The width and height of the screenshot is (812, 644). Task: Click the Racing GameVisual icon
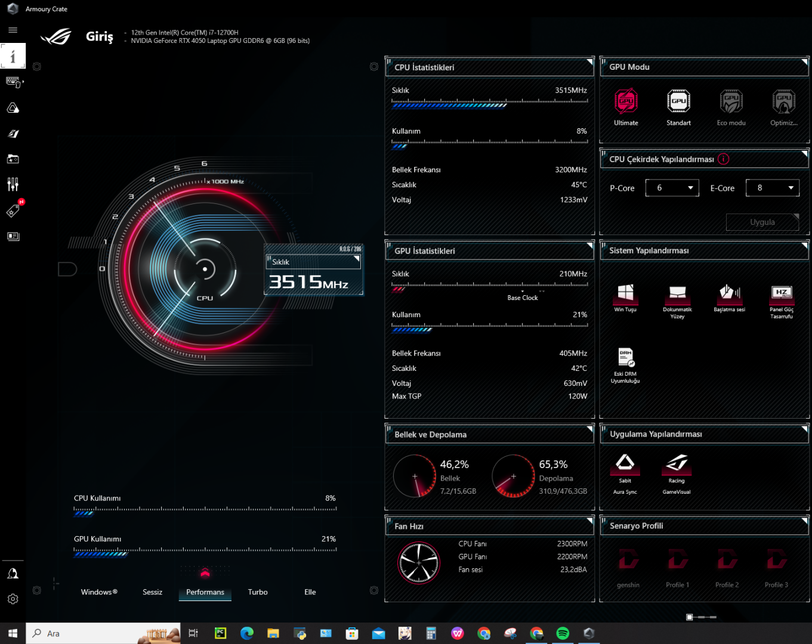677,463
